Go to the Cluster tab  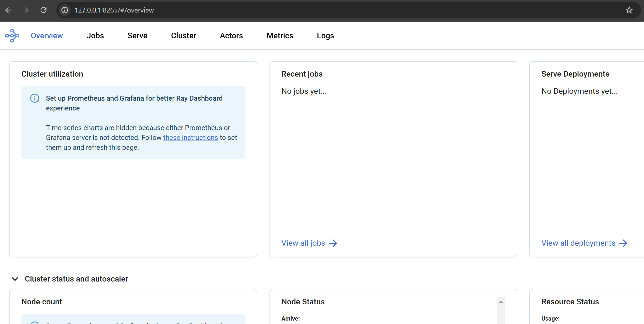pos(183,36)
